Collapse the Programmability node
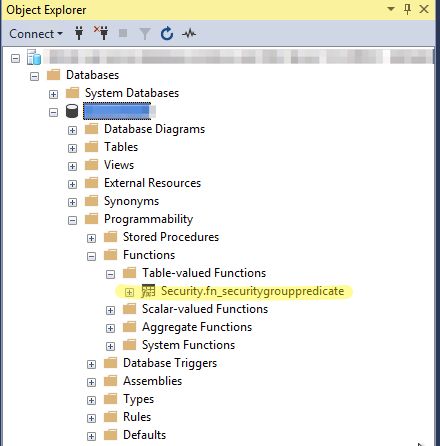The image size is (440, 446). (72, 220)
